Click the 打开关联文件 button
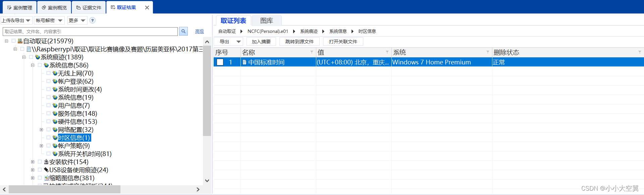This screenshot has height=195, width=644. pyautogui.click(x=343, y=42)
